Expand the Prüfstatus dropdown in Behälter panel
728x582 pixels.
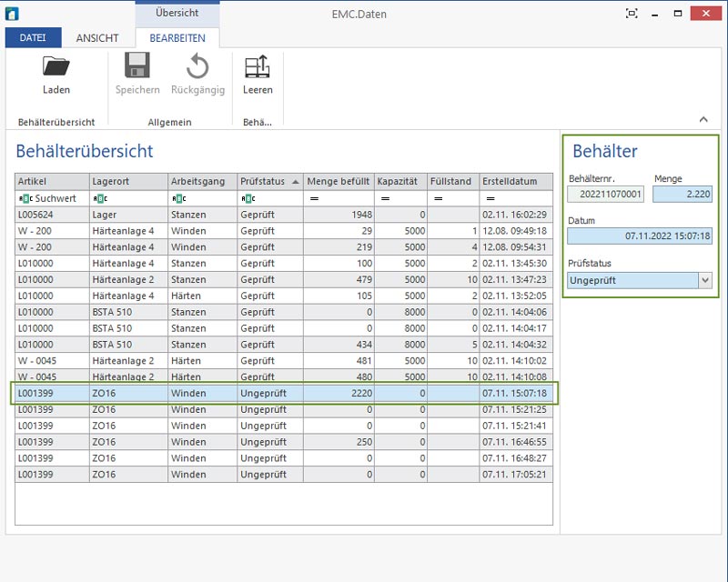click(704, 281)
